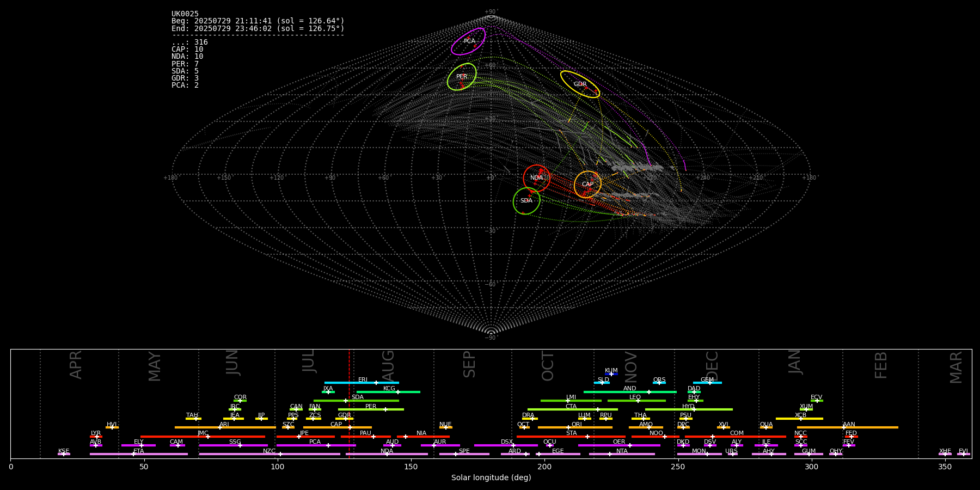Screen dimensions: 980x490
Task: Click the STA shower bar in timeline
Action: [x=571, y=437]
